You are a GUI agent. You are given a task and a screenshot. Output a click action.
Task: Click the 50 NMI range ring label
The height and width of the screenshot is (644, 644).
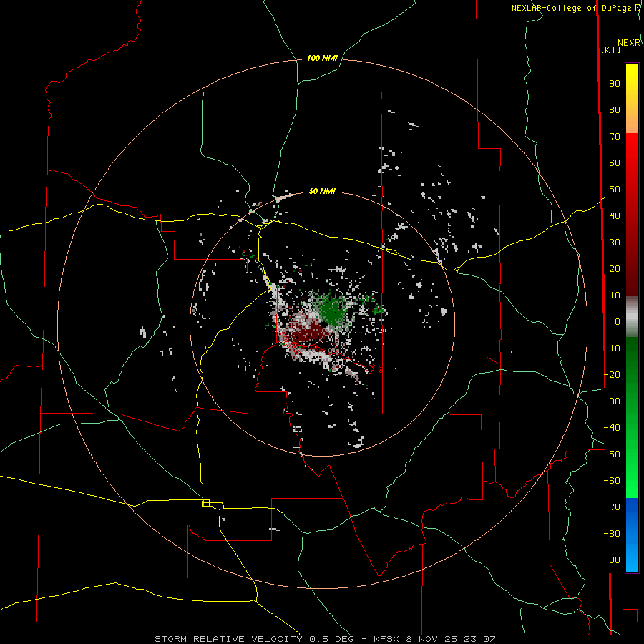coord(322,191)
